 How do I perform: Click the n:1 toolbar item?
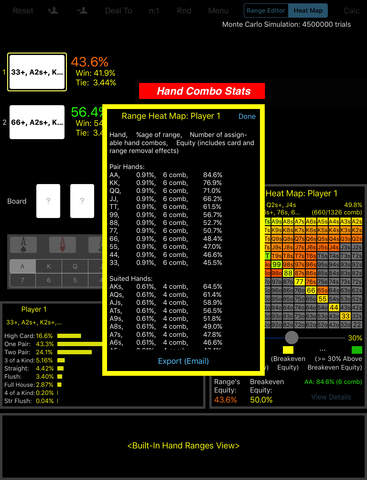154,11
